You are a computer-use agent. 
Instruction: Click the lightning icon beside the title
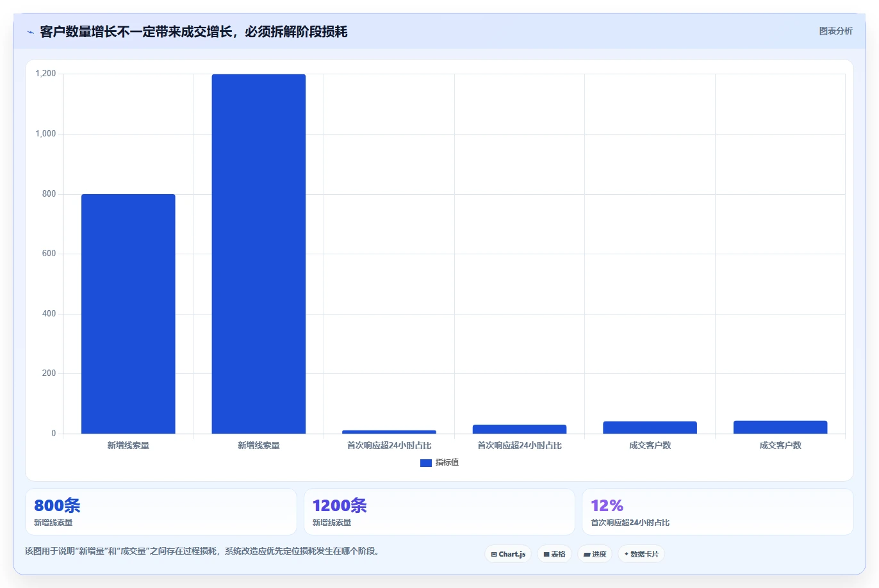(30, 32)
